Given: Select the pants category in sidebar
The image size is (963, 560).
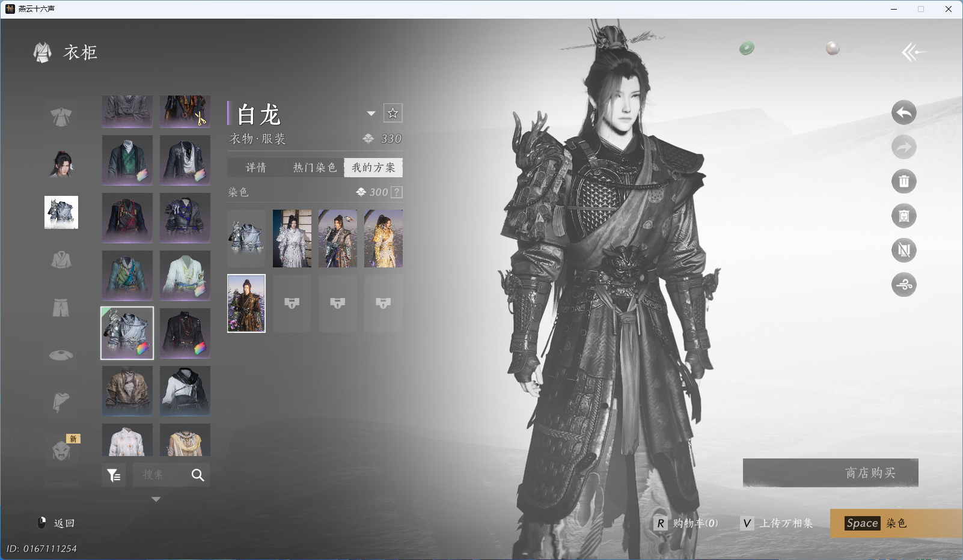Looking at the screenshot, I should 61,308.
